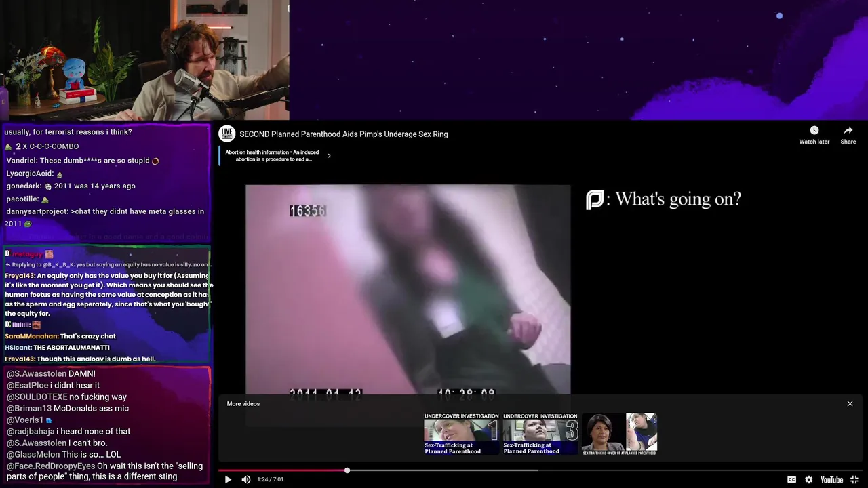Open video on YouTube via logo
The width and height of the screenshot is (868, 488).
(832, 479)
